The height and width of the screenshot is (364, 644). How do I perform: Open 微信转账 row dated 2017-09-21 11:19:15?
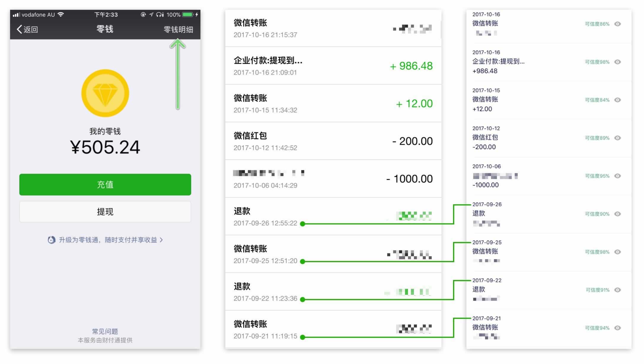[333, 329]
